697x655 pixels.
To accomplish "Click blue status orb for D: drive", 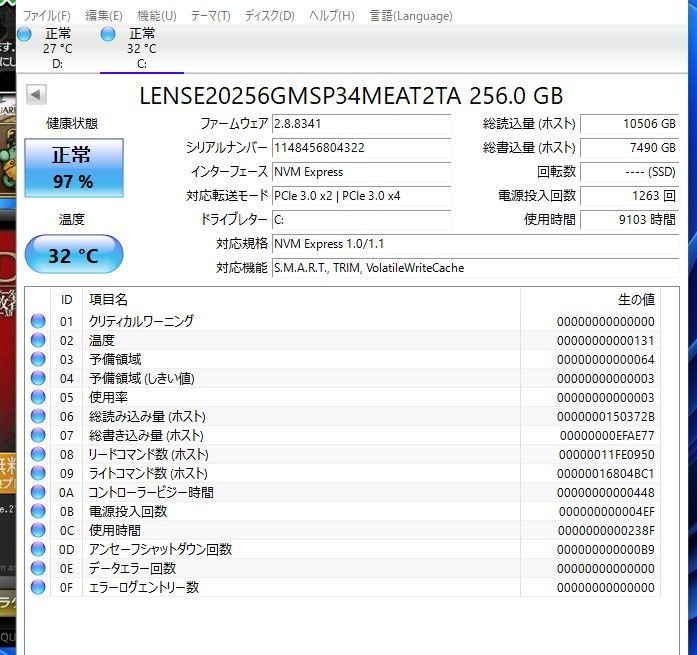I will pyautogui.click(x=24, y=34).
